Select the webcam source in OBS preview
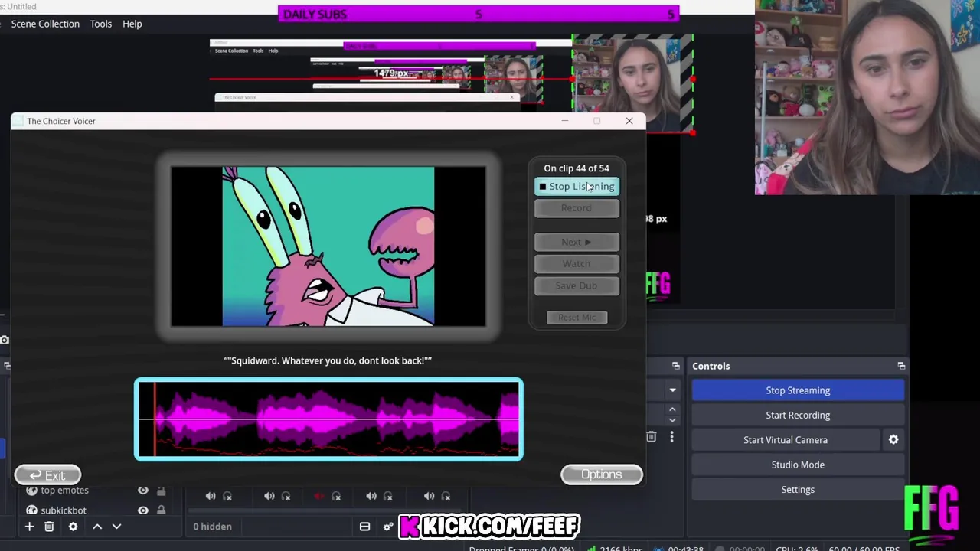The image size is (980, 551). click(632, 83)
